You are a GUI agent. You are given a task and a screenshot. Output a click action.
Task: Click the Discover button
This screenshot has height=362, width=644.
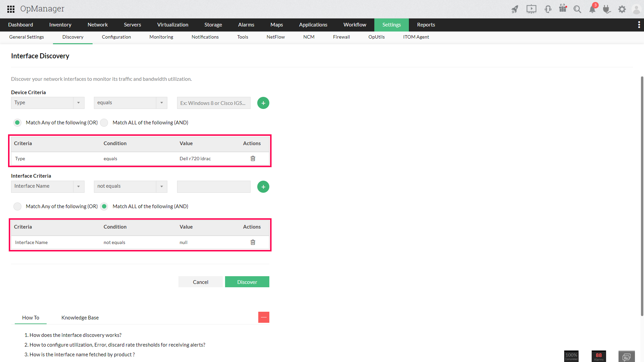[x=247, y=282]
